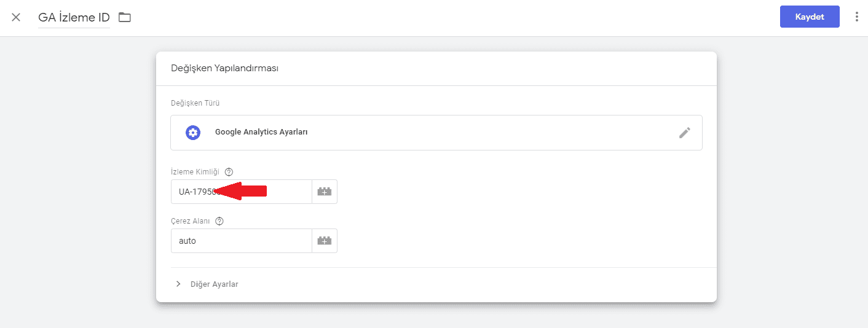
Task: Open the three-dot more options menu
Action: click(857, 17)
